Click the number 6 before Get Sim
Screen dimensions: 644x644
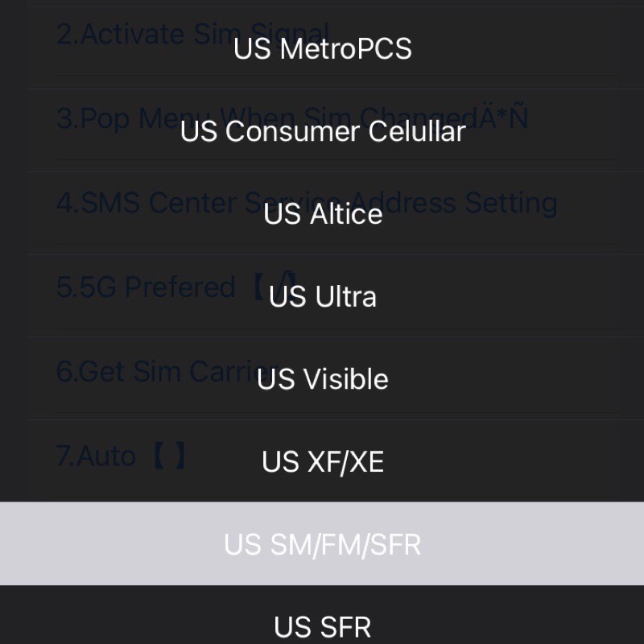pyautogui.click(x=64, y=371)
